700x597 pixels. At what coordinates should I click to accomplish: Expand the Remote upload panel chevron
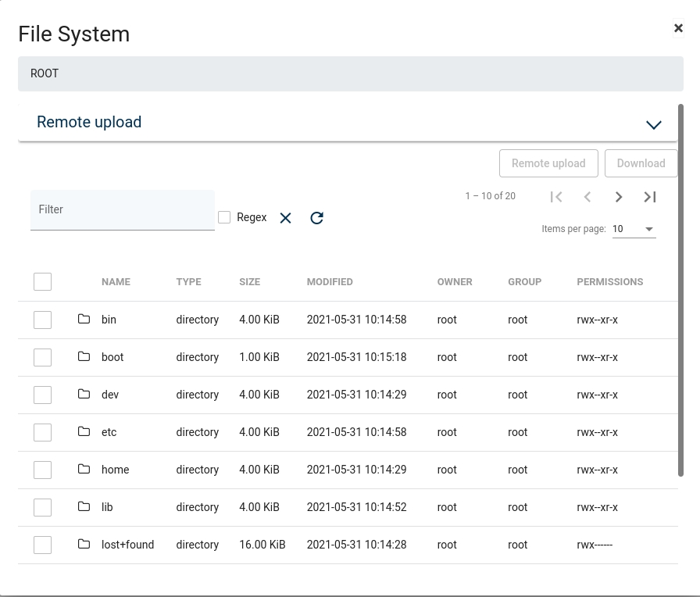click(654, 124)
